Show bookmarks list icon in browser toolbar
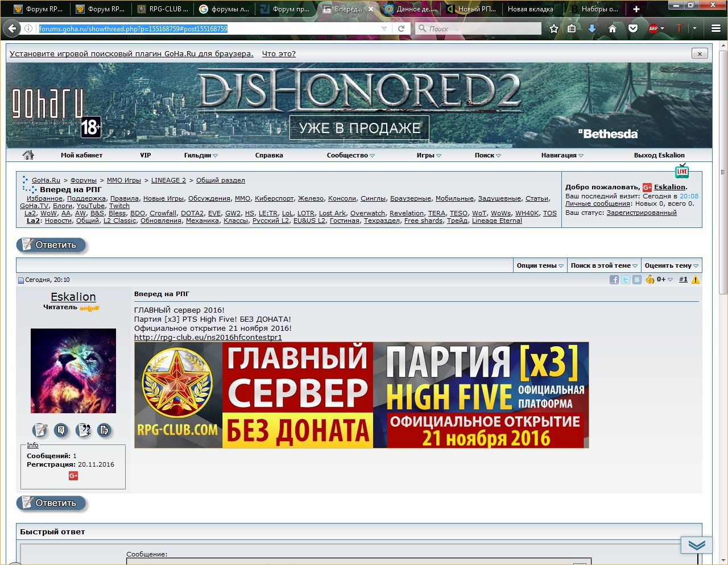 coord(572,28)
